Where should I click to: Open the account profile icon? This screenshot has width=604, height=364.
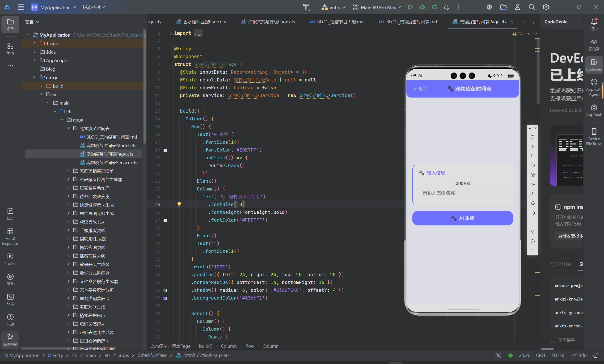517,7
